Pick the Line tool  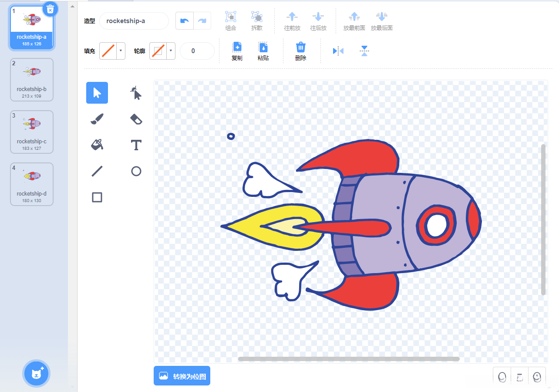(97, 171)
